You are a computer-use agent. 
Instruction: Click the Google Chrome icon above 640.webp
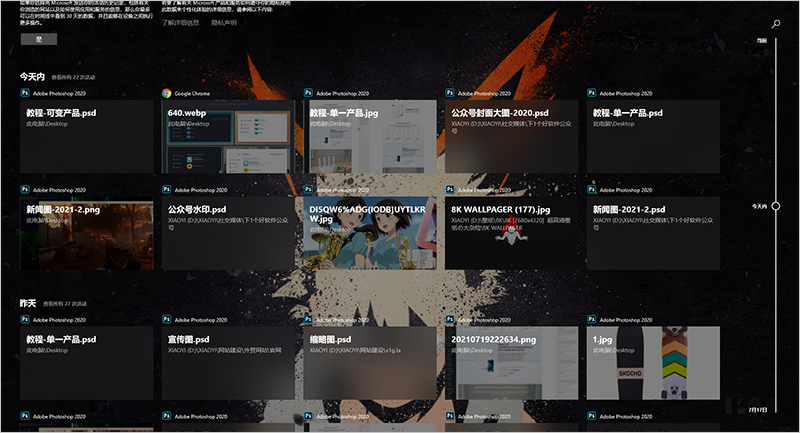click(166, 93)
